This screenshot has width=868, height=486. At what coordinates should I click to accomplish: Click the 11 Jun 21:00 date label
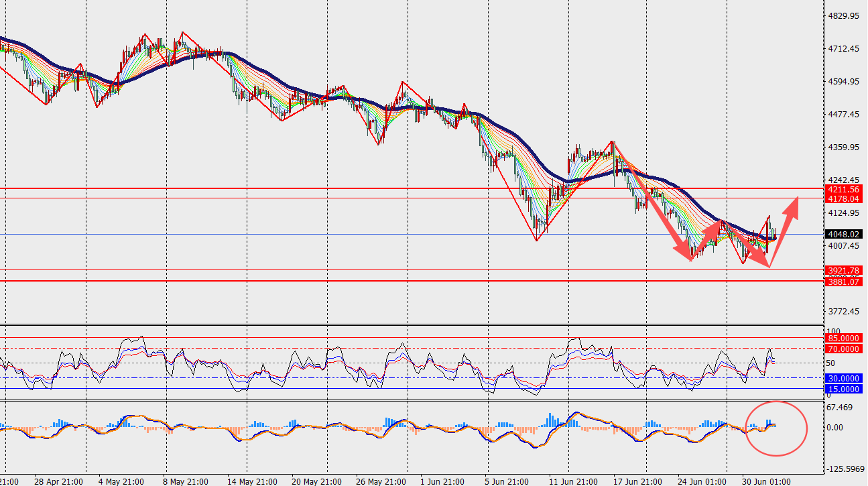coord(574,481)
